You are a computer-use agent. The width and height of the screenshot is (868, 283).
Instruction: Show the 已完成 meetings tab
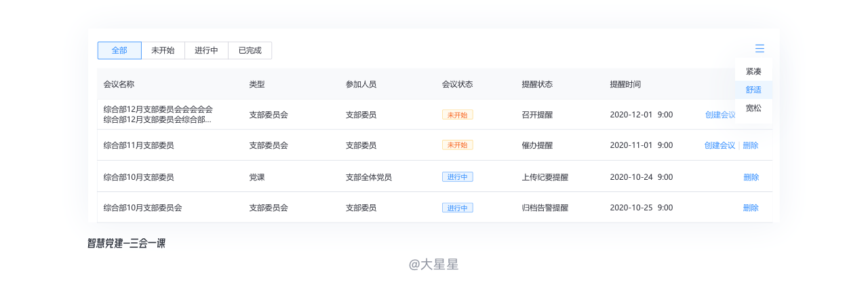(x=250, y=50)
